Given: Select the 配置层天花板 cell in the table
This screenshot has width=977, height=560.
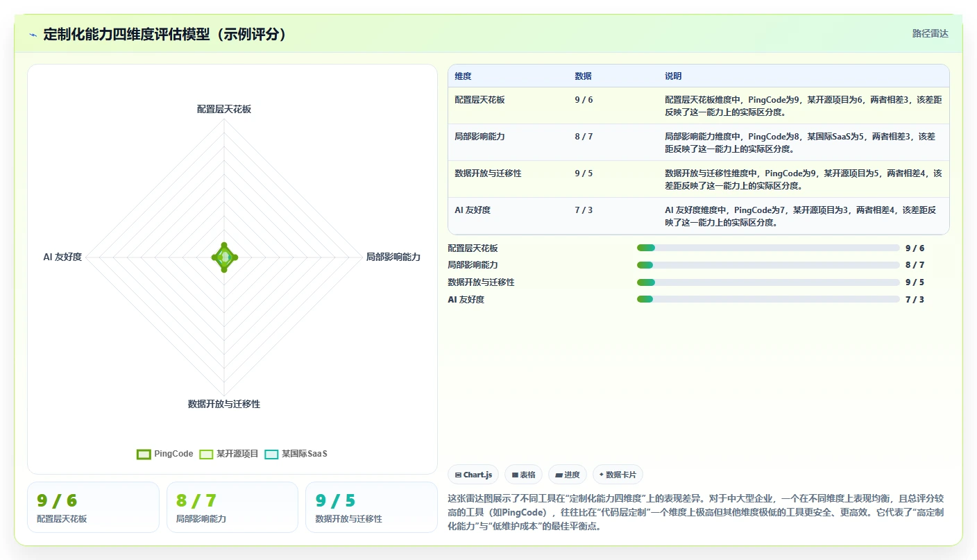Looking at the screenshot, I should (479, 100).
